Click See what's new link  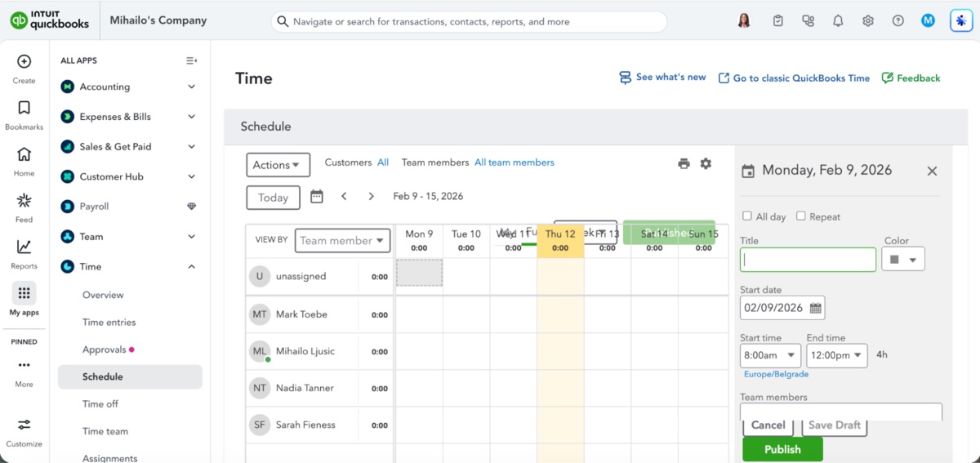(x=662, y=78)
